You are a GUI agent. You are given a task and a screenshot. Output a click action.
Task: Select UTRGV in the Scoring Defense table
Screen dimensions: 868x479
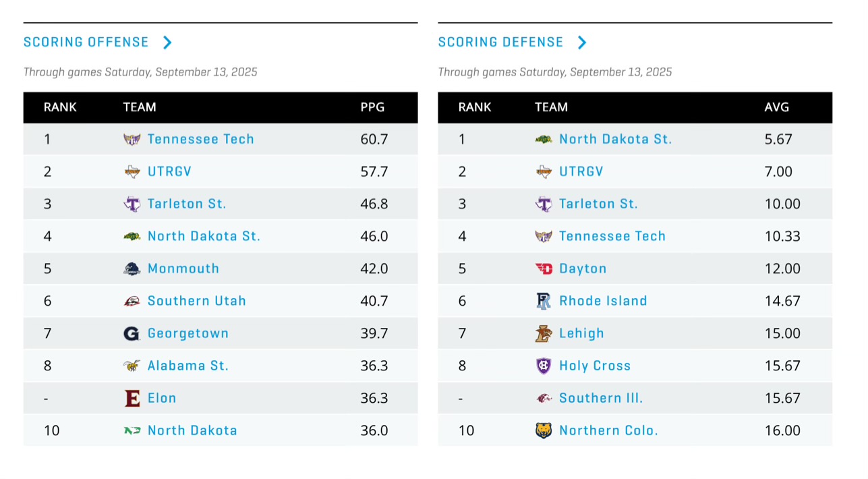pyautogui.click(x=581, y=171)
